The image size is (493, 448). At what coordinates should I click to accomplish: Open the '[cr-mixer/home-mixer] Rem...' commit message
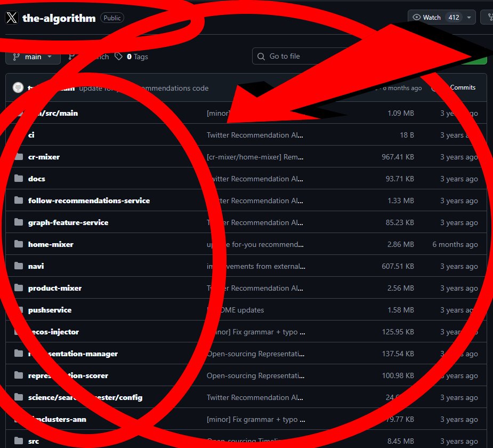click(255, 157)
